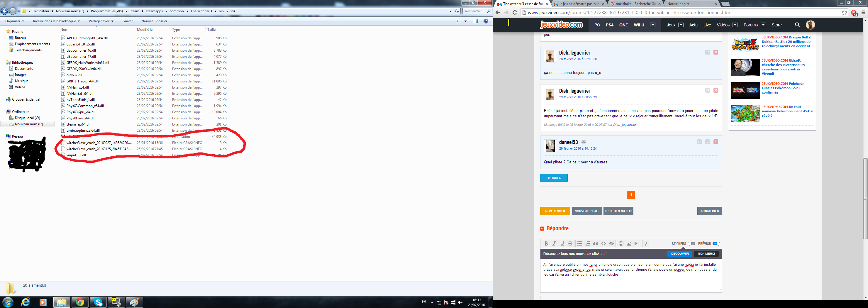
Task: Apply strikethrough formatting in reply editor
Action: pyautogui.click(x=570, y=244)
